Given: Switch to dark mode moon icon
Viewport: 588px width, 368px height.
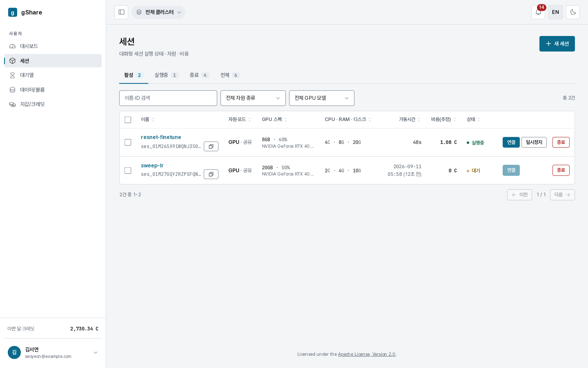Looking at the screenshot, I should (573, 12).
